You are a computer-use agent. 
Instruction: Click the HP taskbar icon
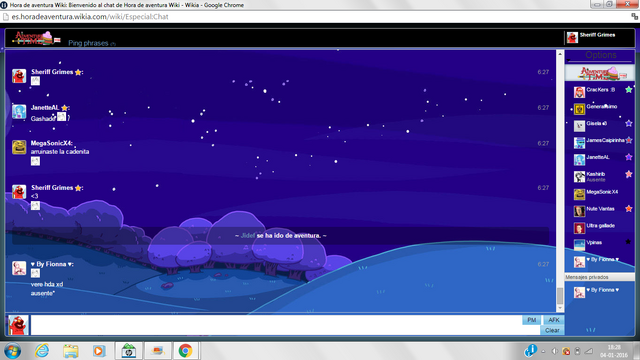click(129, 351)
